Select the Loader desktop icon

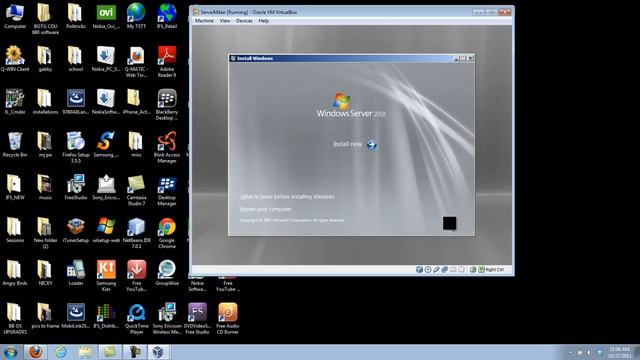[76, 273]
